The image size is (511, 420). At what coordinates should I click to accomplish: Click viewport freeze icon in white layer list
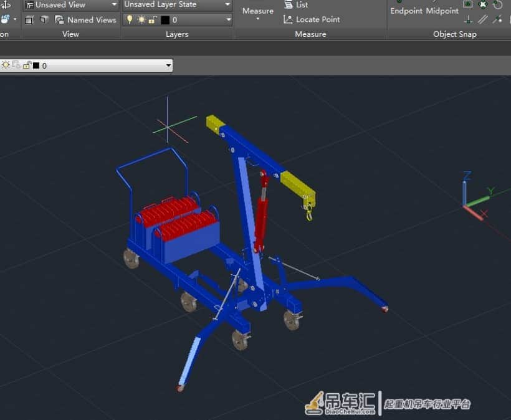pos(16,65)
